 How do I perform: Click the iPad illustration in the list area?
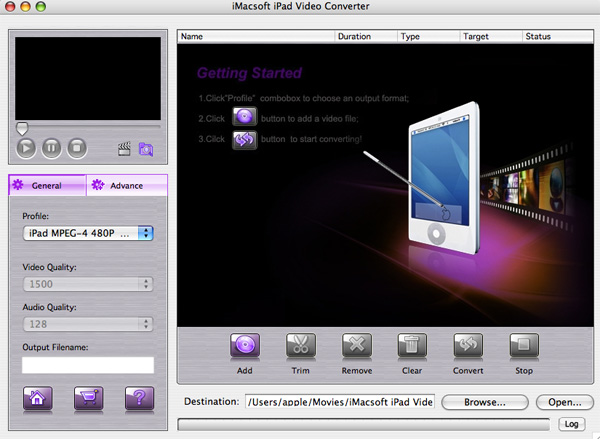pyautogui.click(x=444, y=178)
